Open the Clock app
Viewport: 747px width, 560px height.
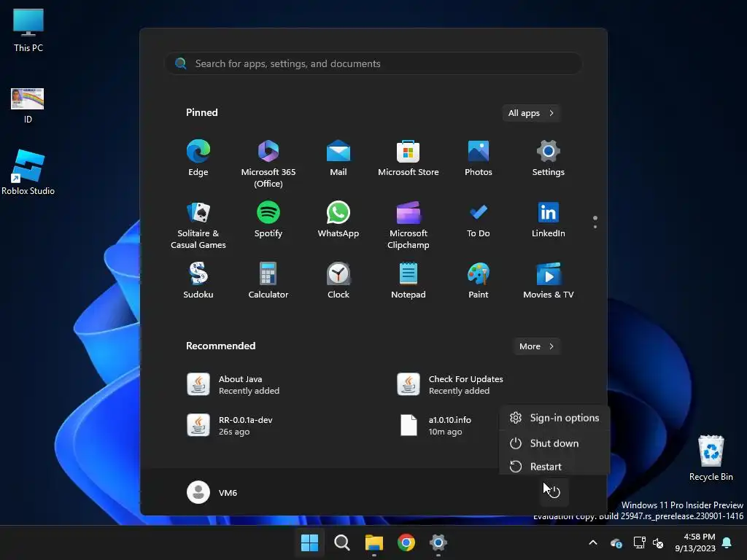tap(338, 281)
